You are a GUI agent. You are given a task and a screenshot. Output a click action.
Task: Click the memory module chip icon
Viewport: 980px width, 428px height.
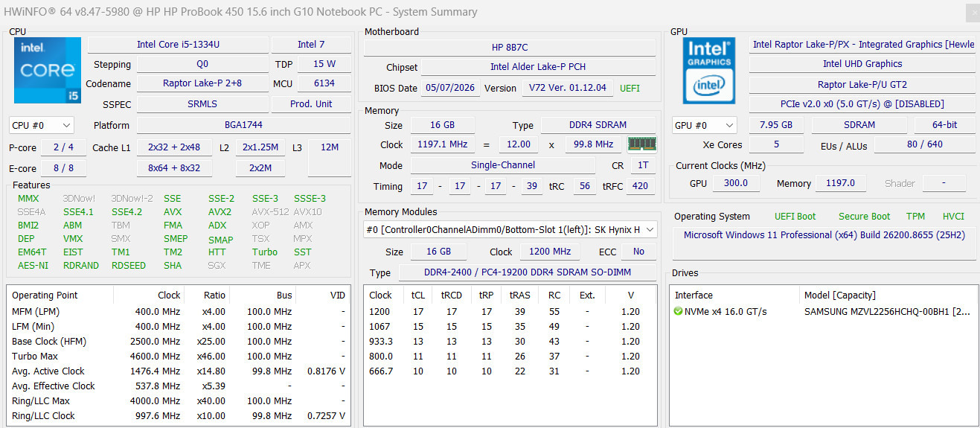coord(641,144)
